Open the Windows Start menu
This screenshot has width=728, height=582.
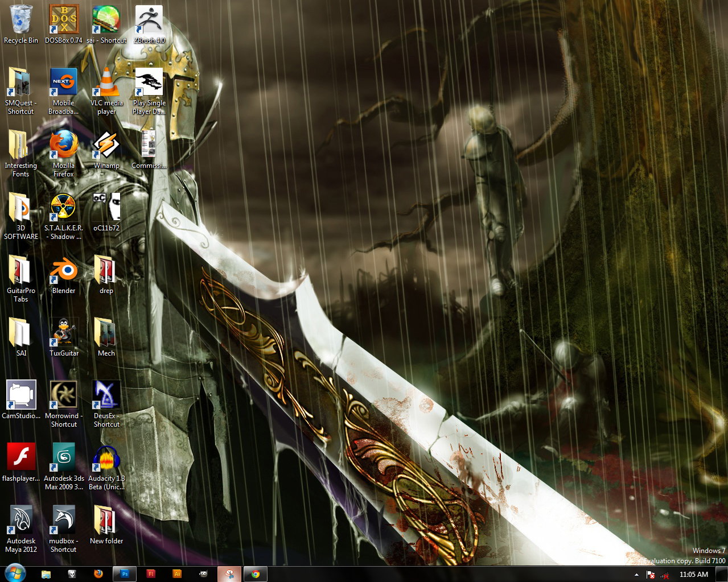pos(15,573)
